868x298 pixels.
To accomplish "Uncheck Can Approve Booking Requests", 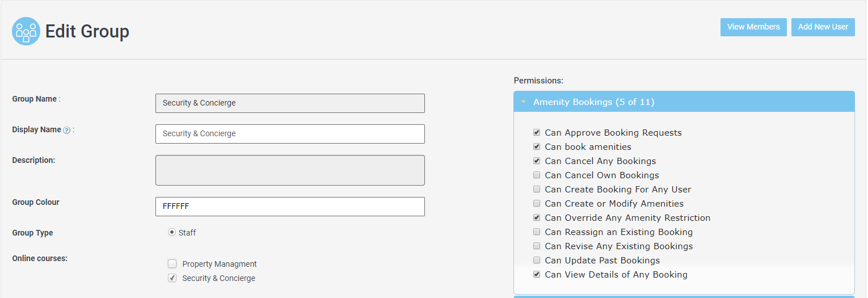I will (x=537, y=133).
